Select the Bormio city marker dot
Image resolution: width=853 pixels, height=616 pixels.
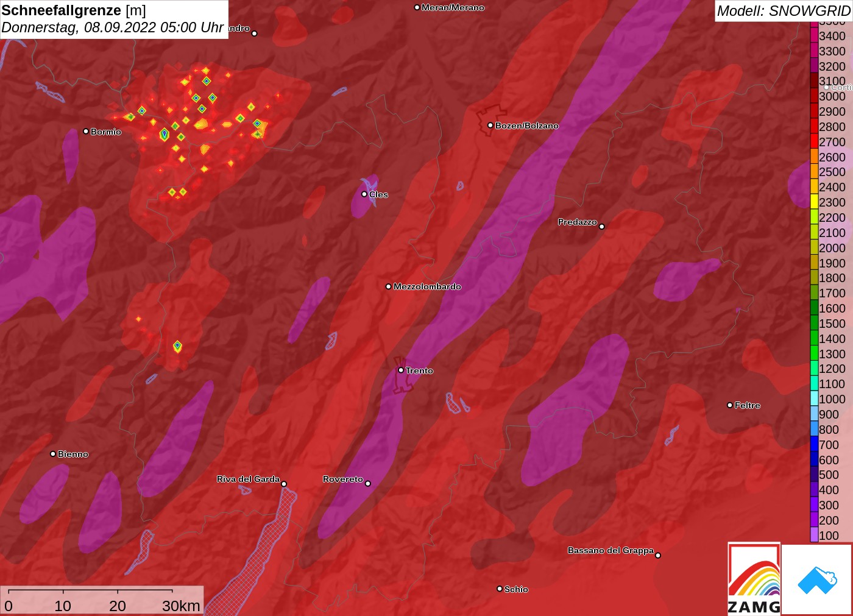(x=86, y=131)
